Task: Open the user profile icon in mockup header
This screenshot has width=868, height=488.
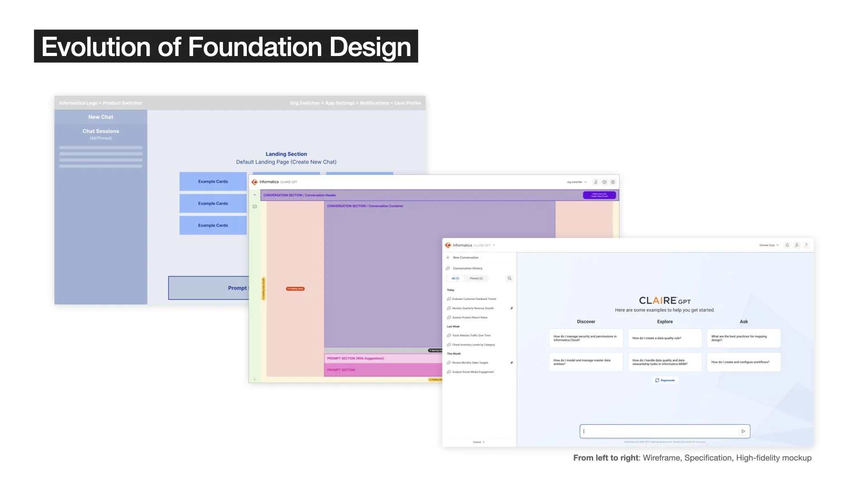Action: click(x=797, y=245)
